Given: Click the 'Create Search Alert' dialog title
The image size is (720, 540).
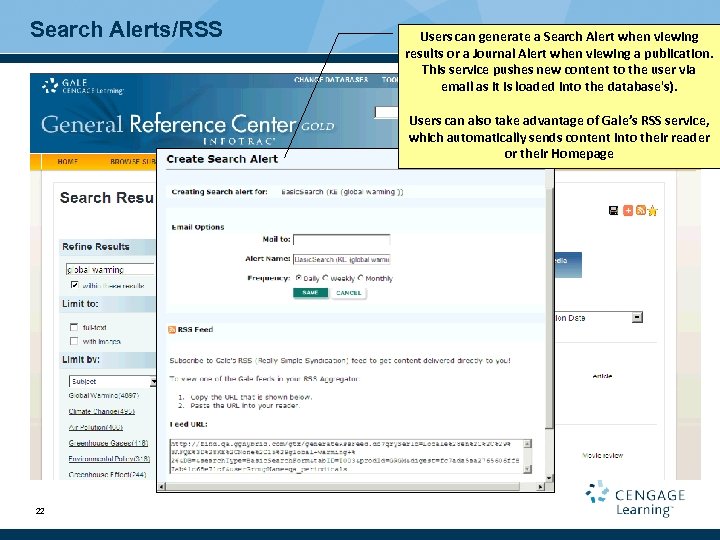Looking at the screenshot, I should point(222,159).
